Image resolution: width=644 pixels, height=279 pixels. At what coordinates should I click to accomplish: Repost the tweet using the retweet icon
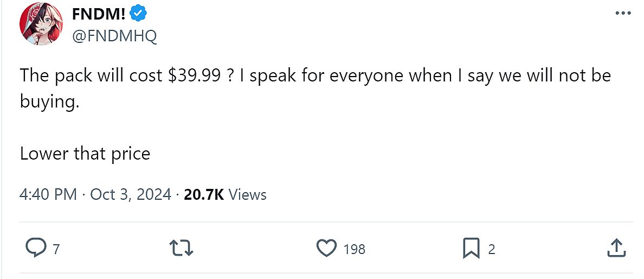(182, 249)
